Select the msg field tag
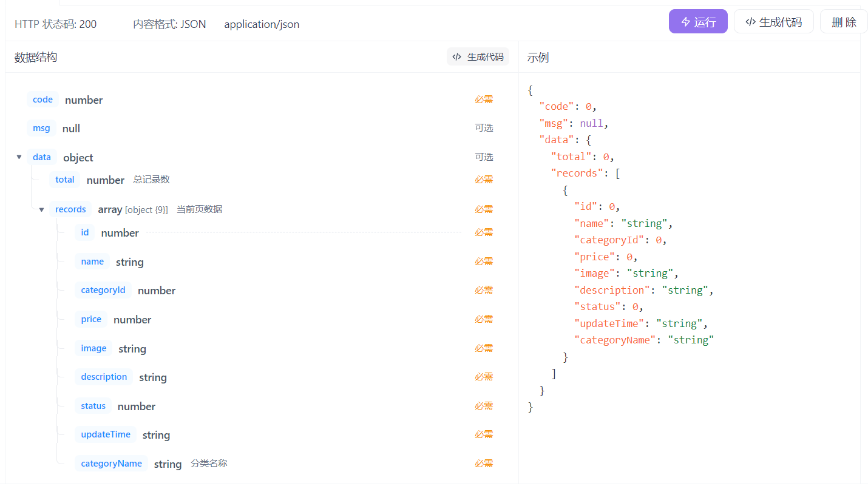The image size is (868, 486). pyautogui.click(x=41, y=128)
